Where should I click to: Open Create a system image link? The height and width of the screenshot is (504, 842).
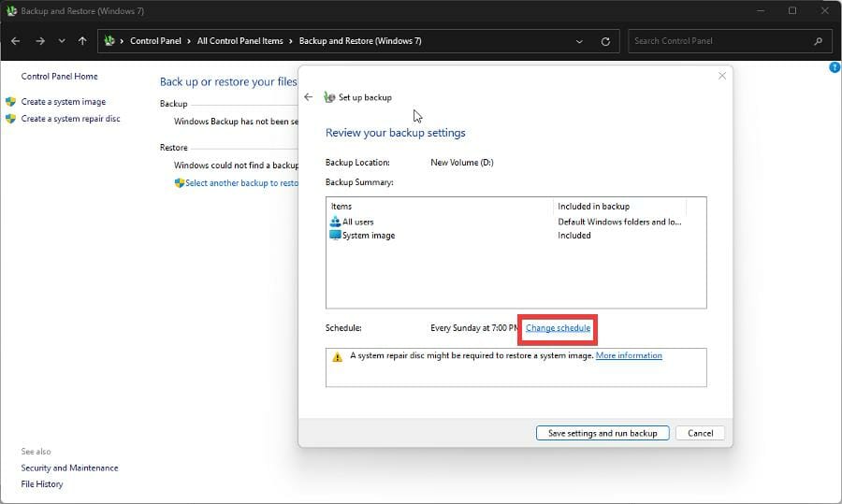click(x=64, y=101)
